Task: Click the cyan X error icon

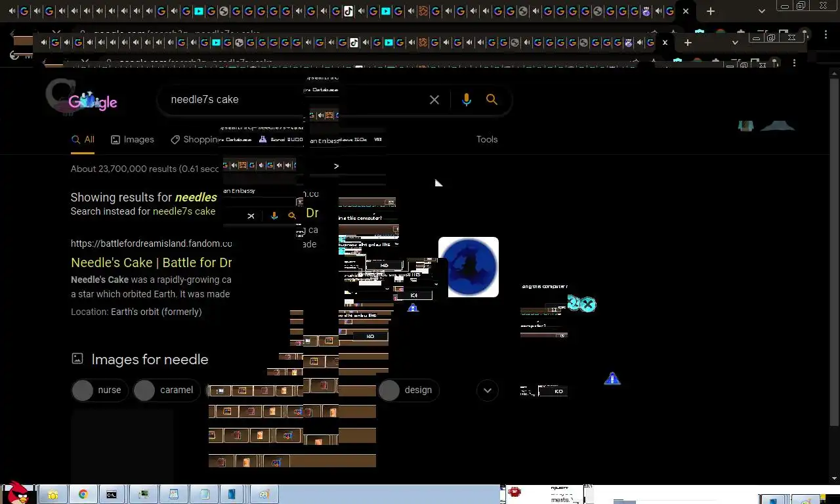Action: 588,304
